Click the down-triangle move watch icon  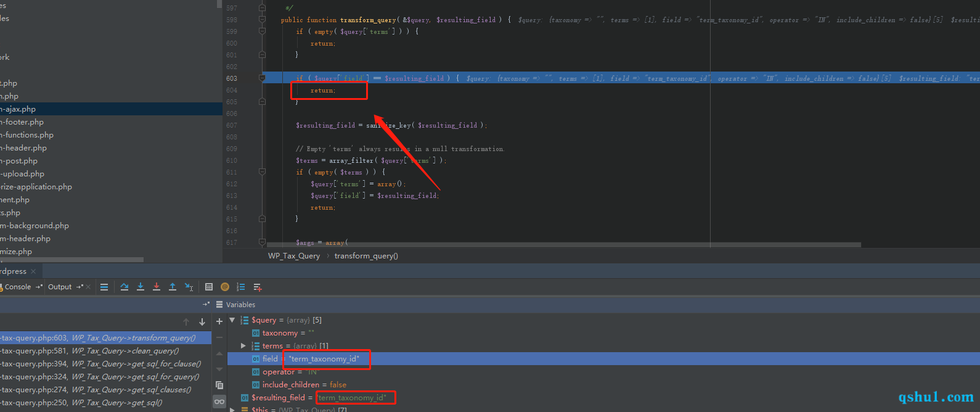click(219, 369)
